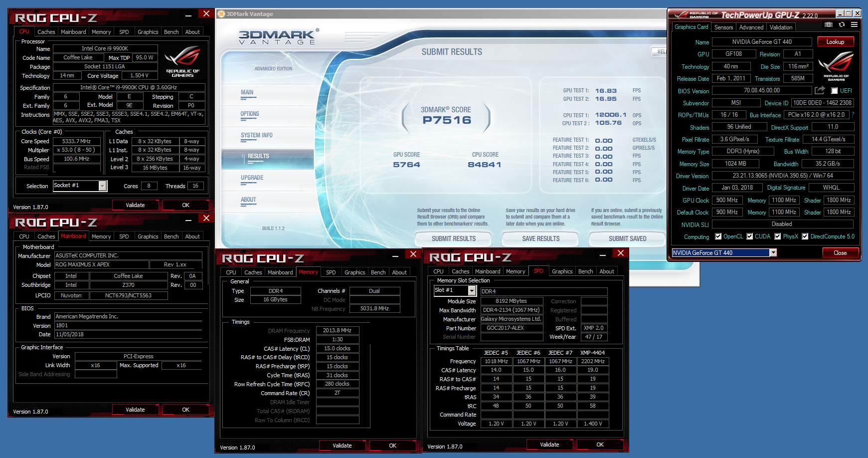Click Validate in the CPU-Z Memory window
Image resolution: width=868 pixels, height=458 pixels.
point(342,446)
